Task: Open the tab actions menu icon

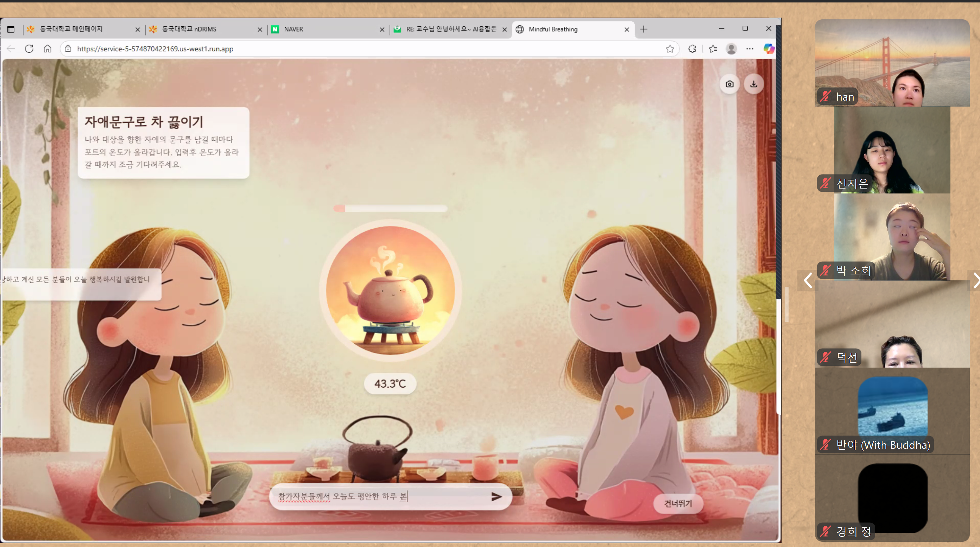Action: 11,29
